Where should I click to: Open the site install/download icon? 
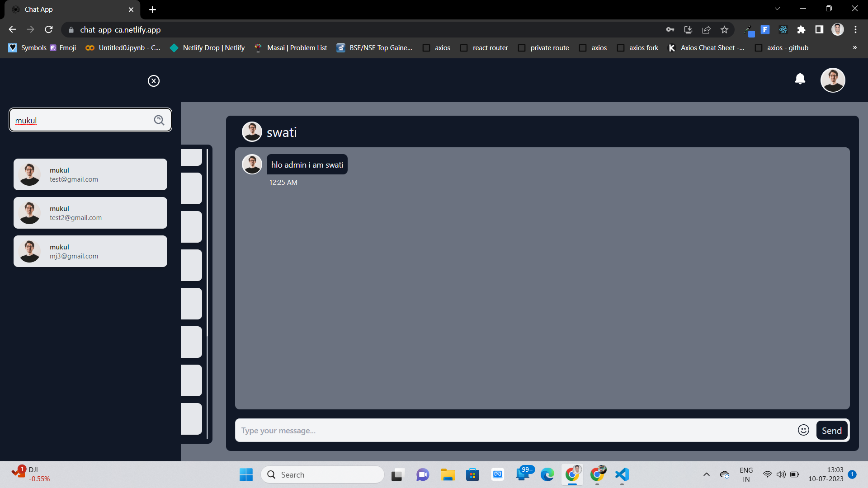click(x=688, y=29)
